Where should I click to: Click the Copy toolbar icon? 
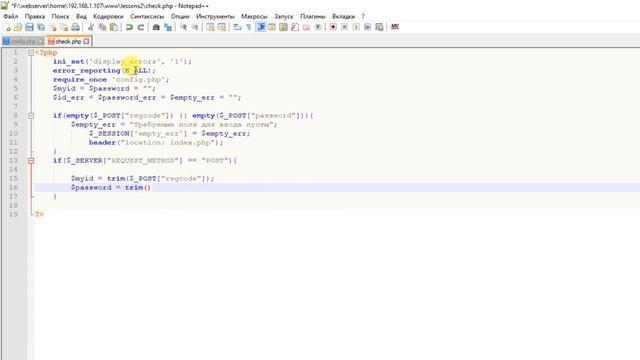[102, 27]
